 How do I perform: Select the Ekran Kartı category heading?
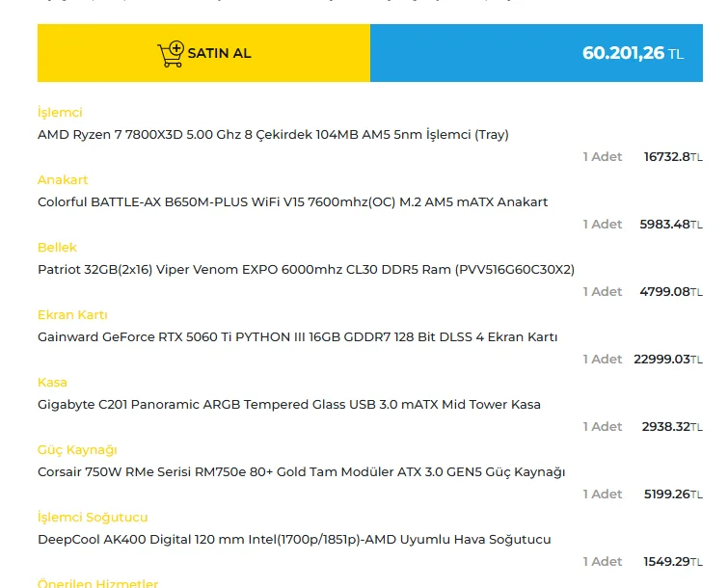[x=72, y=315]
